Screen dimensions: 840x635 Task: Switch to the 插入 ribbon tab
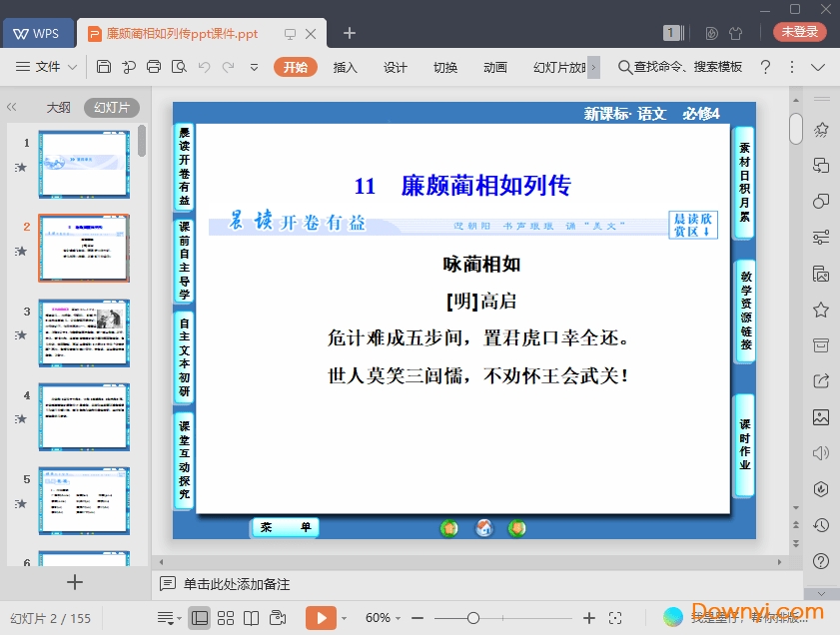345,66
